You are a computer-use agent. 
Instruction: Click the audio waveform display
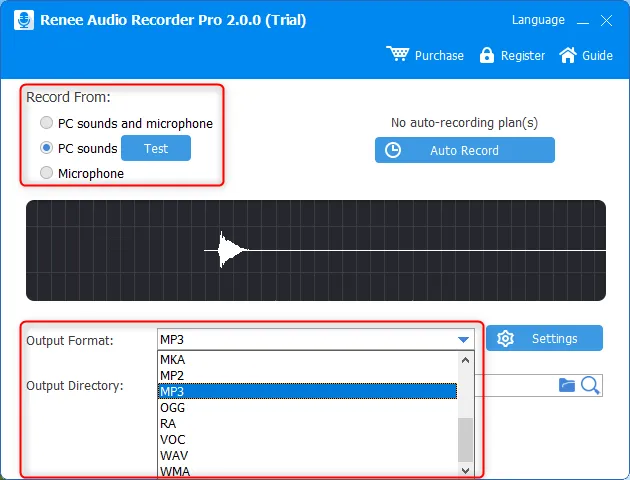316,250
